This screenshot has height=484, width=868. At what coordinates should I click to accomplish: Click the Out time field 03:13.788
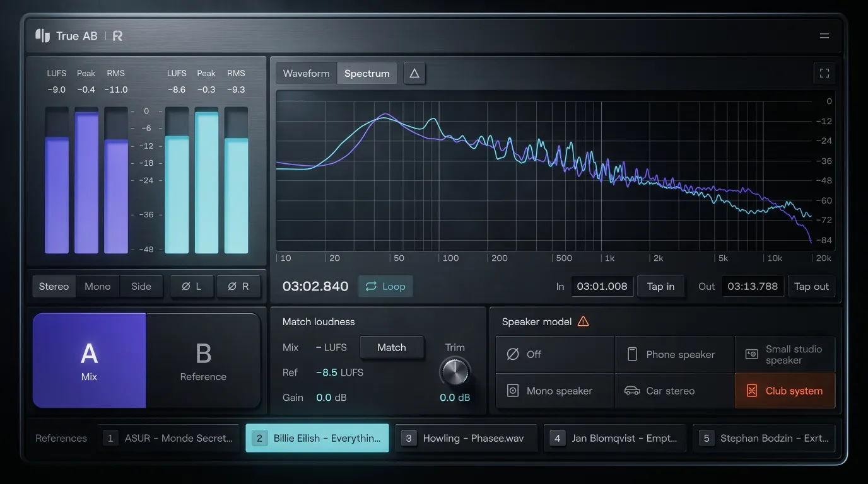coord(753,286)
